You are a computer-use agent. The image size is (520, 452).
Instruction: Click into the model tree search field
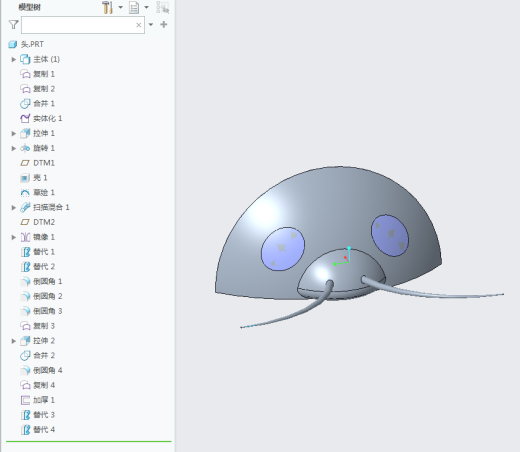coord(78,25)
